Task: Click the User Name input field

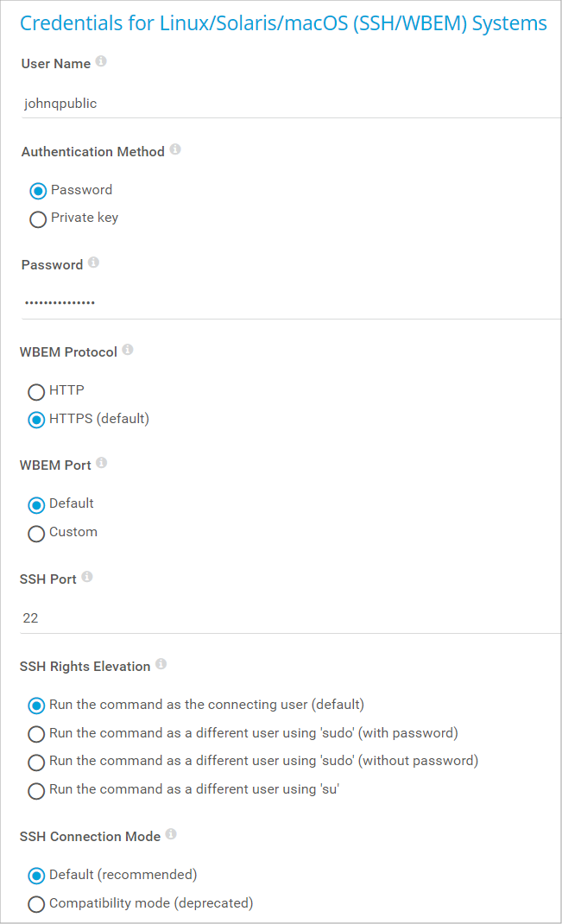Action: coord(285,104)
